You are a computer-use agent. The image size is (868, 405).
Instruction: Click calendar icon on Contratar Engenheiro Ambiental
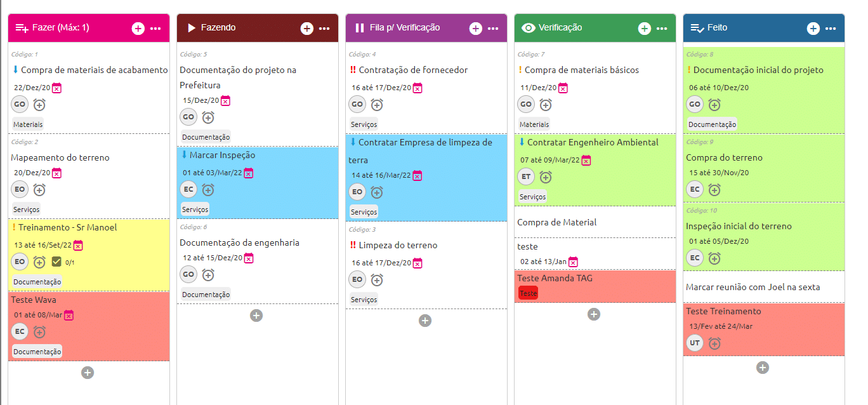(x=586, y=160)
